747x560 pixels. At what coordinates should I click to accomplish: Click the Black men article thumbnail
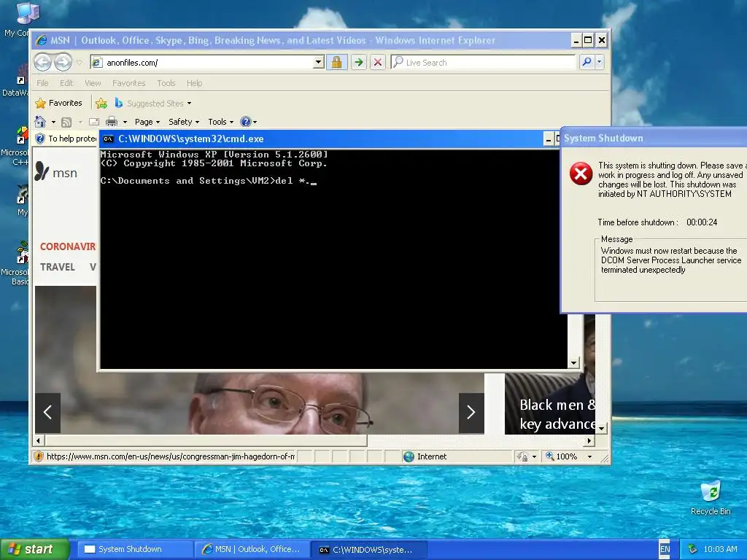[x=550, y=404]
